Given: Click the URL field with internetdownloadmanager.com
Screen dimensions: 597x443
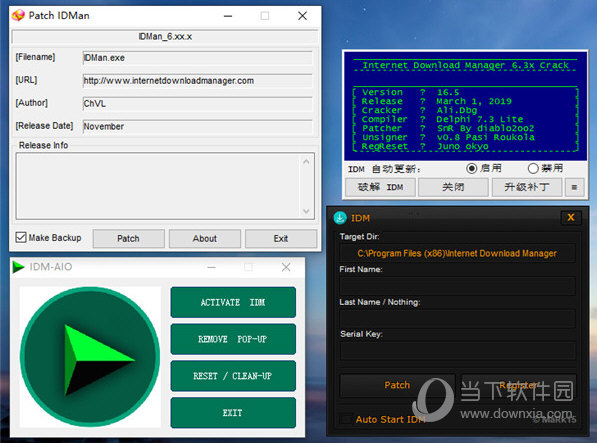Looking at the screenshot, I should [x=198, y=81].
